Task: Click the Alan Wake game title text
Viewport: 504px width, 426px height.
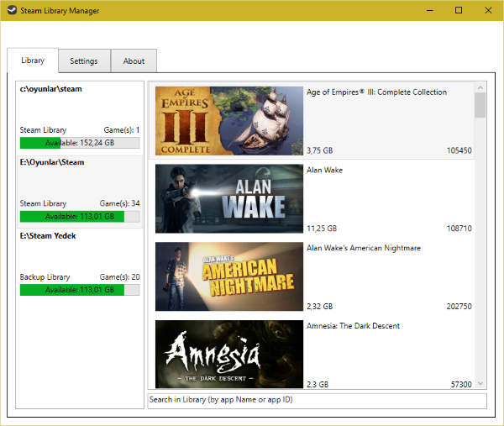Action: [324, 170]
